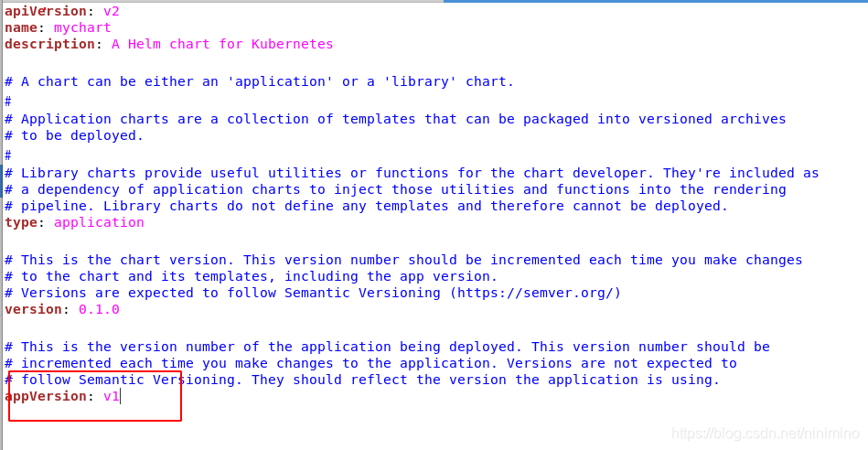
Task: Click the 'to be deployed.' comment line
Action: pos(73,135)
